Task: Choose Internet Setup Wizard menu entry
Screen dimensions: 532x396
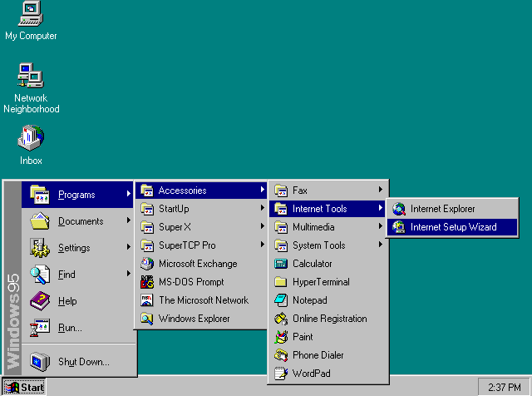Action: coord(452,227)
